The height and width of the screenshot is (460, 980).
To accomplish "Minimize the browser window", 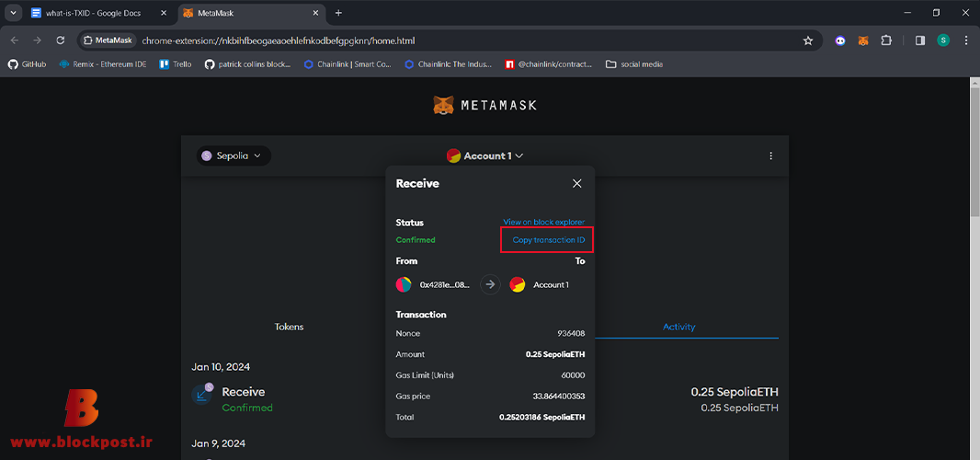I will click(x=907, y=13).
